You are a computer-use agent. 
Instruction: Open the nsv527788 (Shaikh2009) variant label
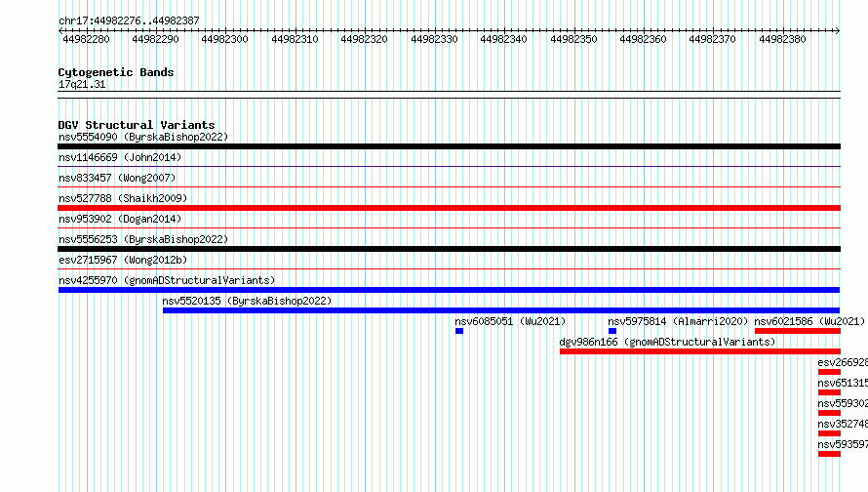click(x=123, y=198)
